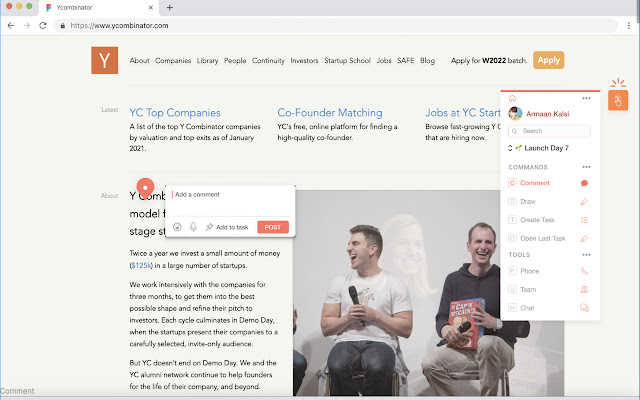Click the 'Apply for W2022 batch.' text
The height and width of the screenshot is (400, 640).
coord(489,60)
